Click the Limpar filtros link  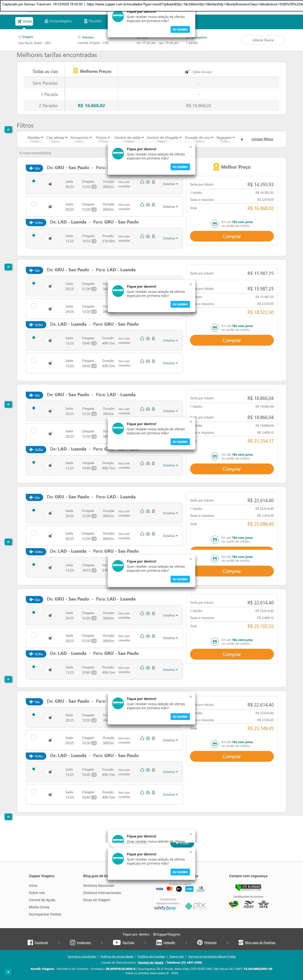coord(262,139)
